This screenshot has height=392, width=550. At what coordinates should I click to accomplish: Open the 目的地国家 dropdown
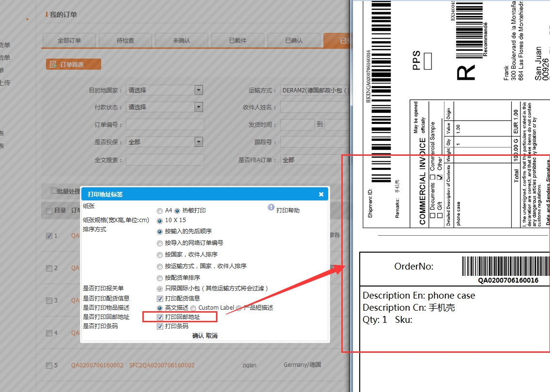(x=199, y=90)
